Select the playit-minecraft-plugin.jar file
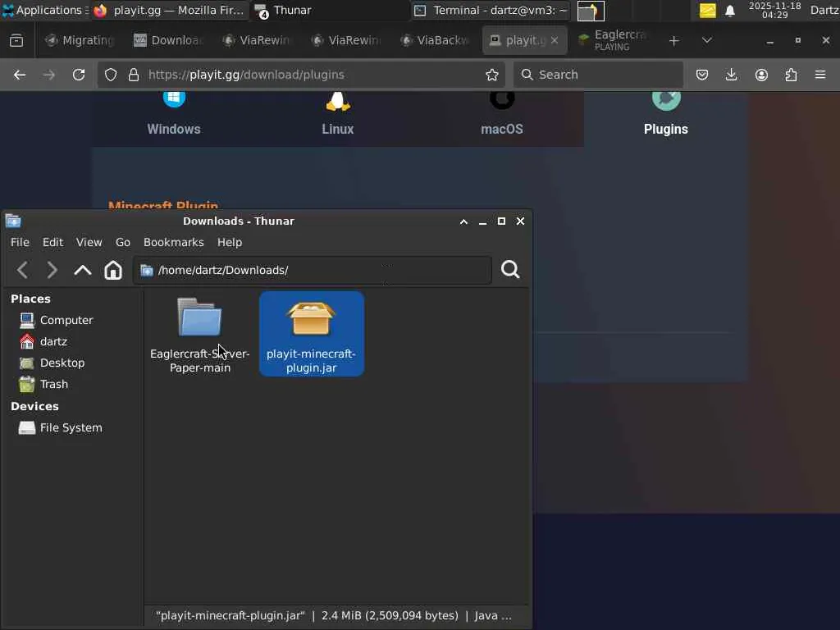Viewport: 840px width, 630px height. pyautogui.click(x=311, y=335)
